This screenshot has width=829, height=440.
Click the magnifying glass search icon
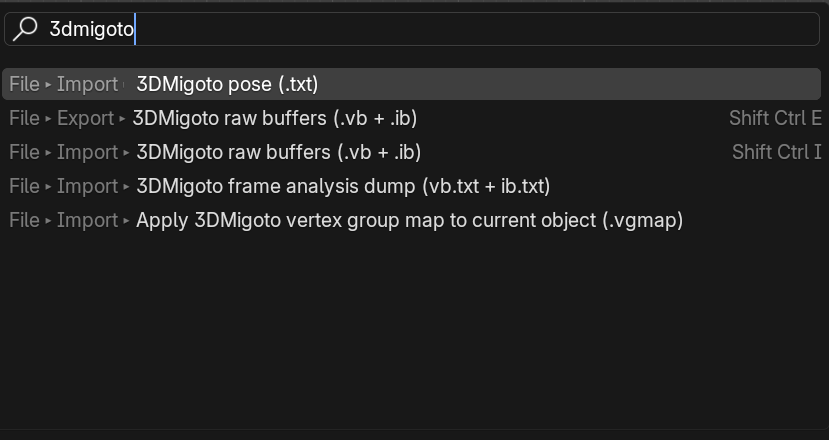(26, 29)
